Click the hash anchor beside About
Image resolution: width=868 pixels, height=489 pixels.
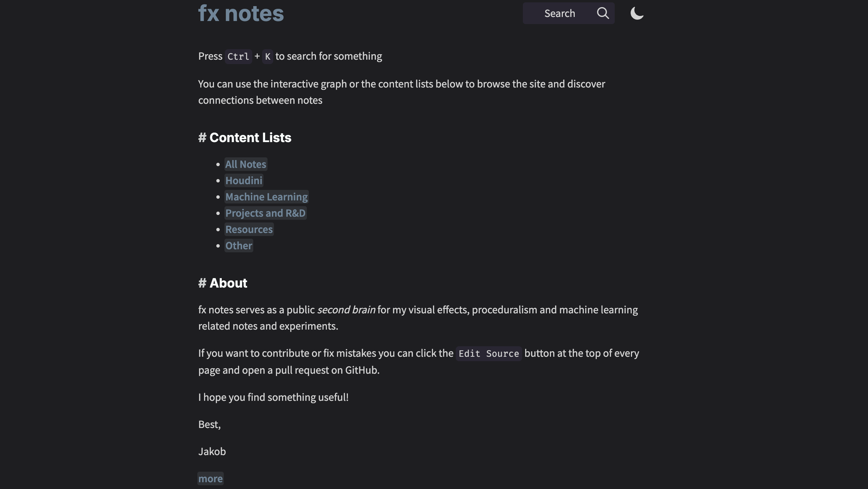[202, 283]
